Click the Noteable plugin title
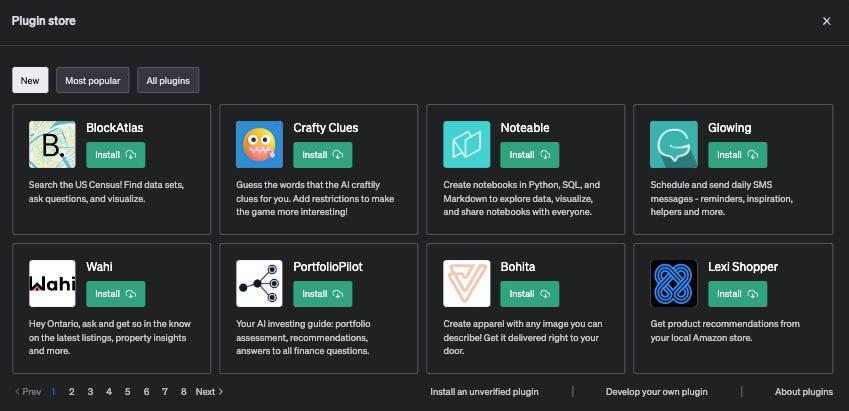This screenshot has width=849, height=411. 525,128
